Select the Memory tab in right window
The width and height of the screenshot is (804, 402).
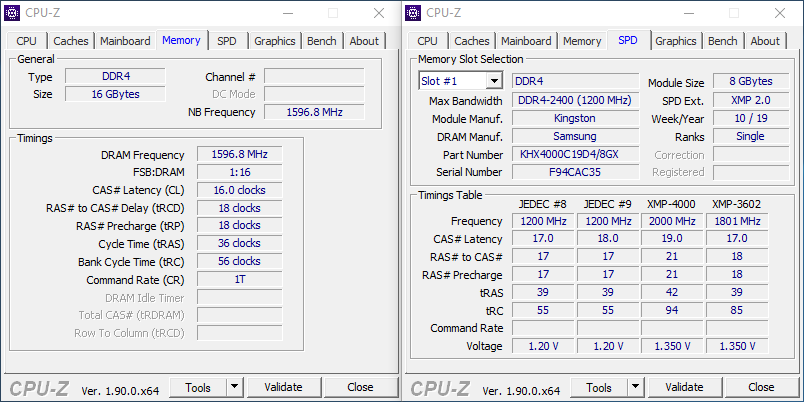(x=582, y=41)
